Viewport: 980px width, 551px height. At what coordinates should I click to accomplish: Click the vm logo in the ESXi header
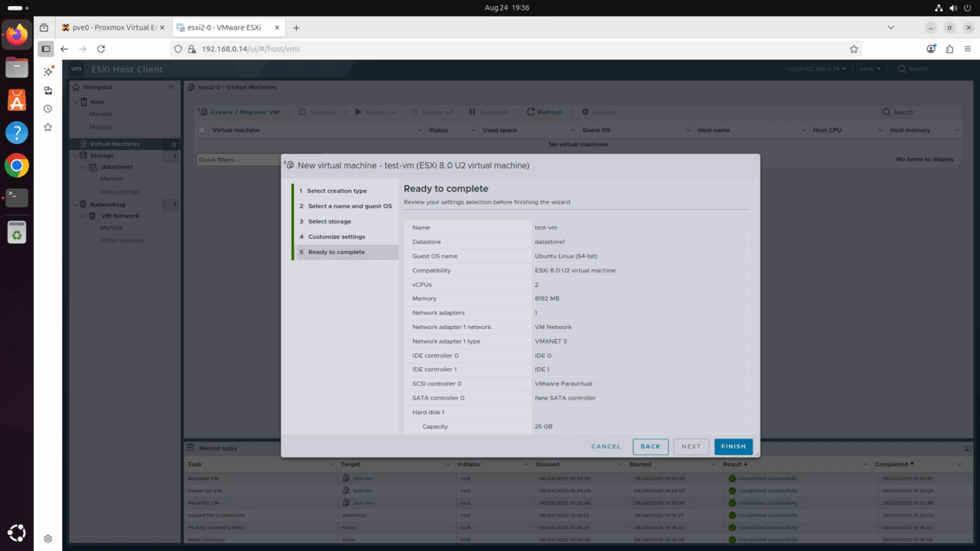(77, 69)
